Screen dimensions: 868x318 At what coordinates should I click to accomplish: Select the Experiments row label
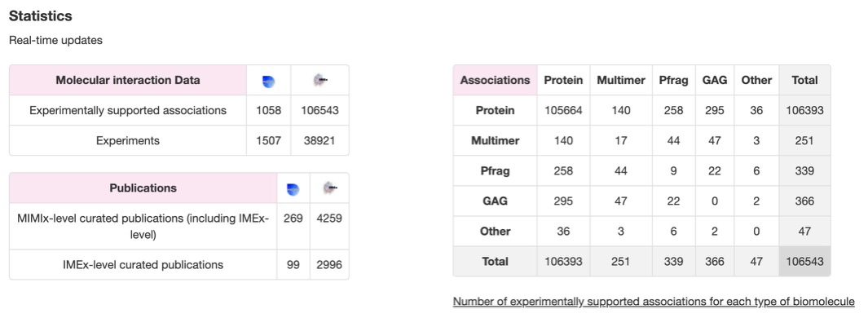(x=128, y=141)
